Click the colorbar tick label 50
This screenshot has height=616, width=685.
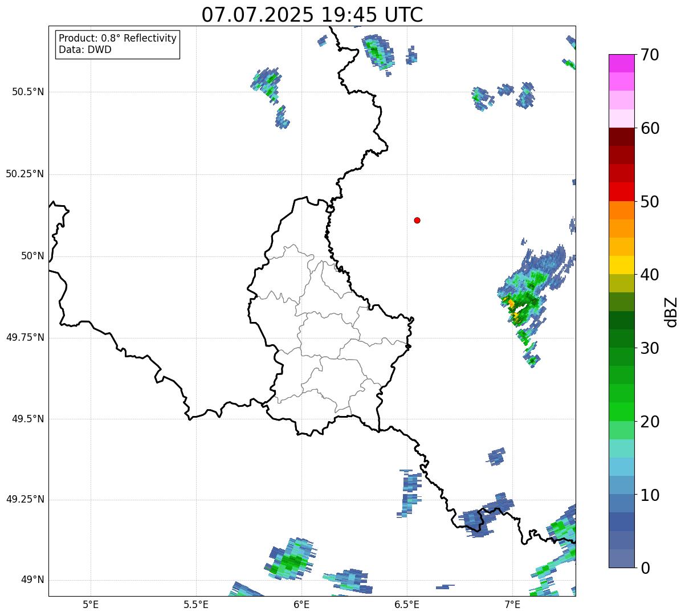pos(650,202)
